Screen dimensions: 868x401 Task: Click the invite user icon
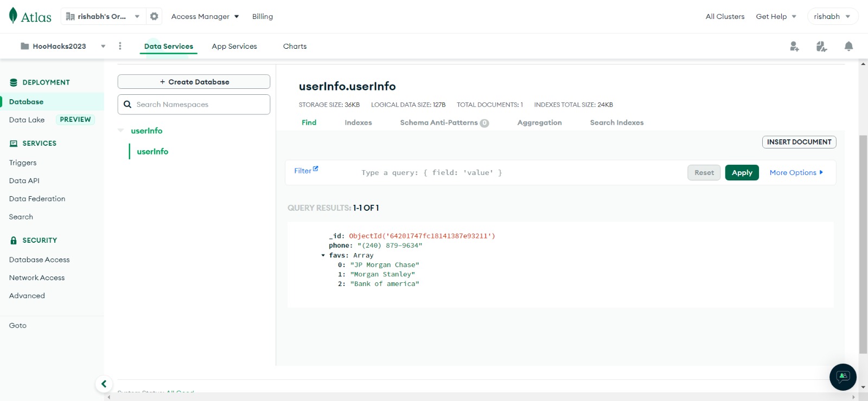794,47
